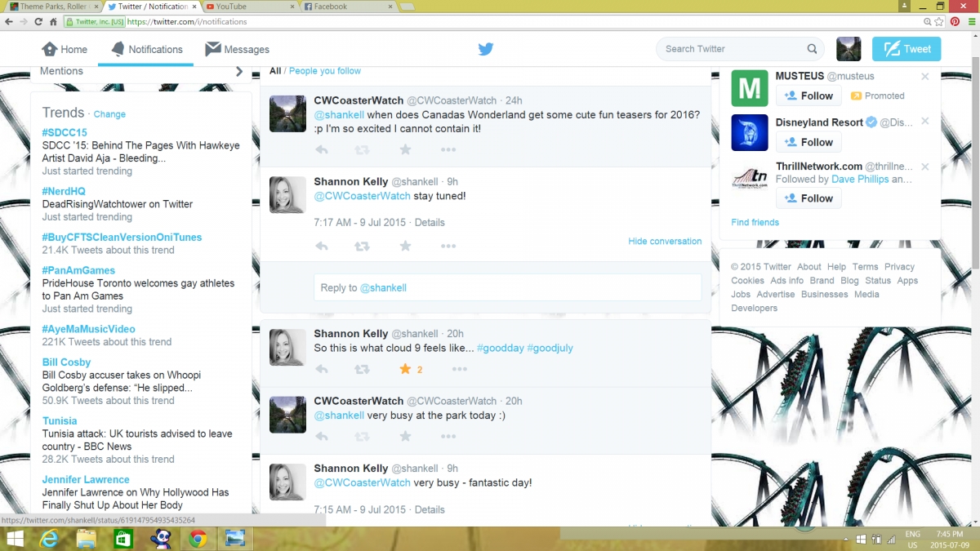Switch to the Facebook browser tab

coord(346,7)
